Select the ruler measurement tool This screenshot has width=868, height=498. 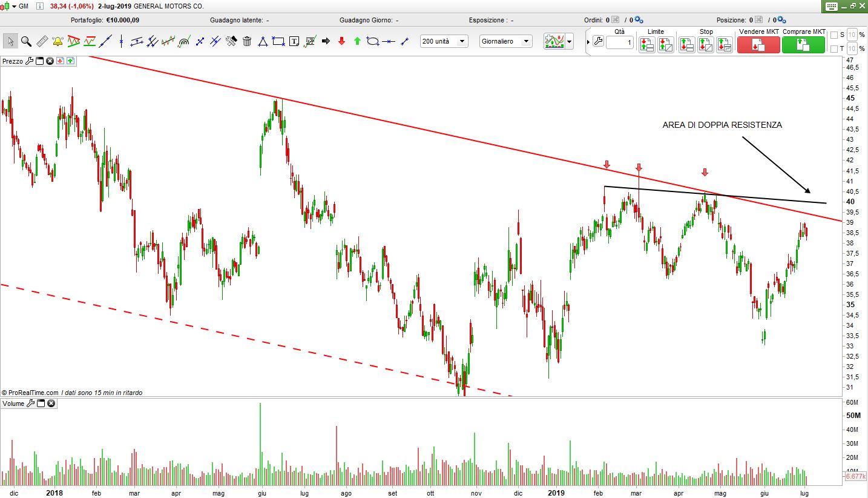(42, 41)
